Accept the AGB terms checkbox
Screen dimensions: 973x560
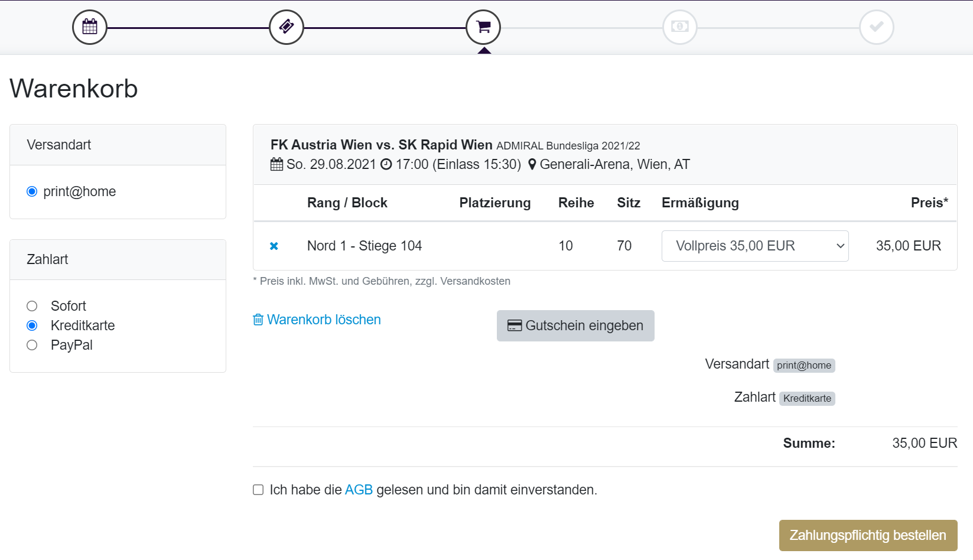click(258, 490)
